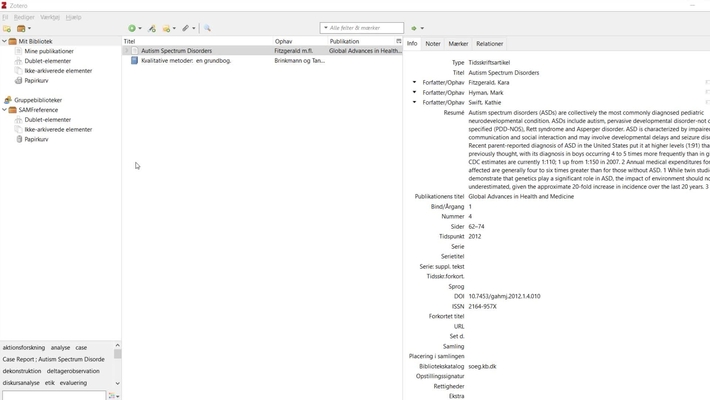This screenshot has width=710, height=400.
Task: Sort items by Titel column
Action: 197,41
